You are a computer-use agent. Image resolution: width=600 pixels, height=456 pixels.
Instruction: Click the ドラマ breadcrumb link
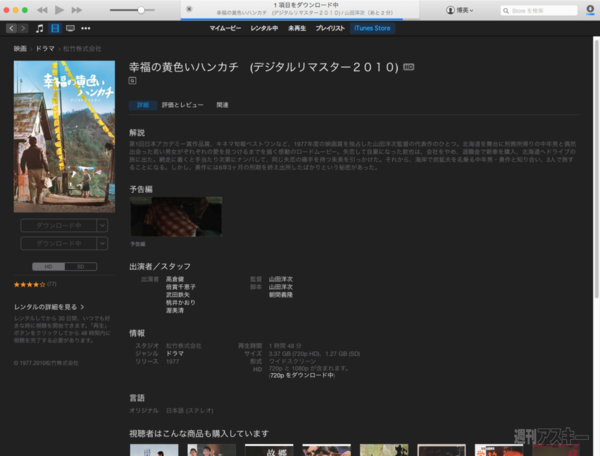click(45, 49)
